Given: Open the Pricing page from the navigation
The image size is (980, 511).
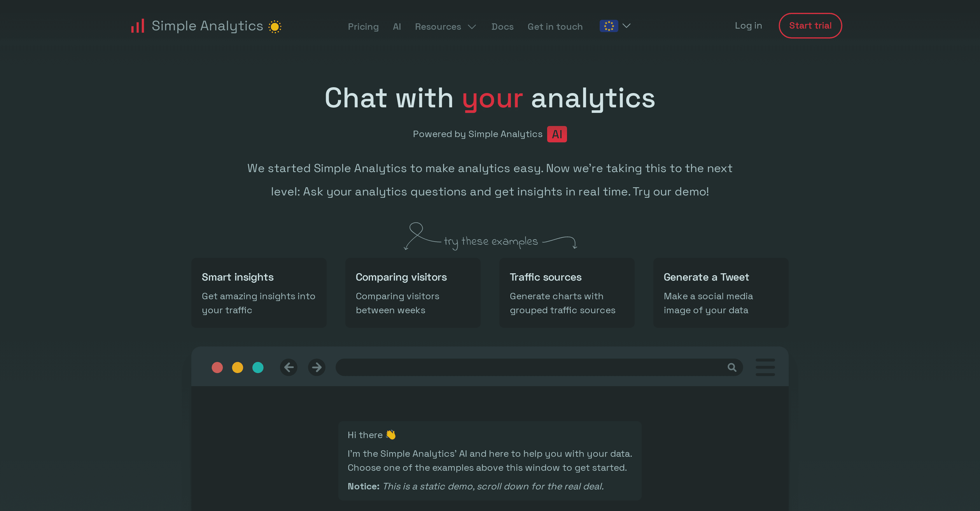Looking at the screenshot, I should [363, 27].
